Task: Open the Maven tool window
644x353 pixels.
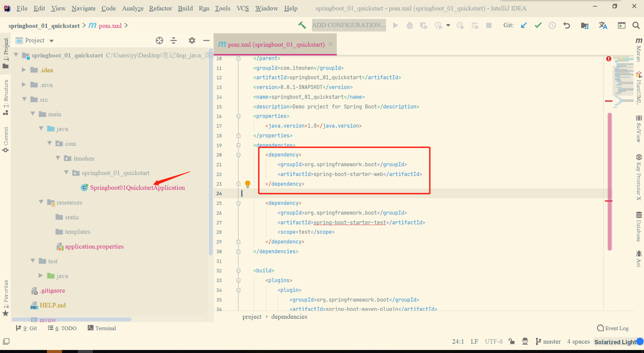Action: click(639, 49)
